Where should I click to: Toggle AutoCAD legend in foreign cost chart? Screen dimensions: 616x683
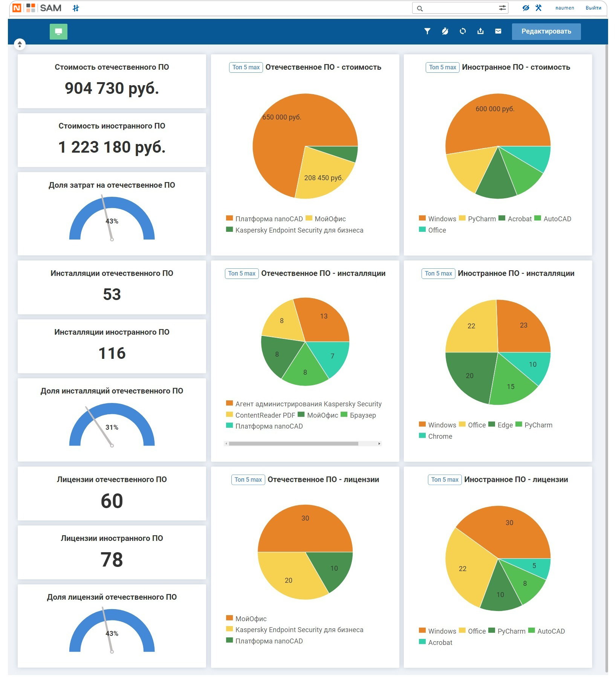[553, 219]
